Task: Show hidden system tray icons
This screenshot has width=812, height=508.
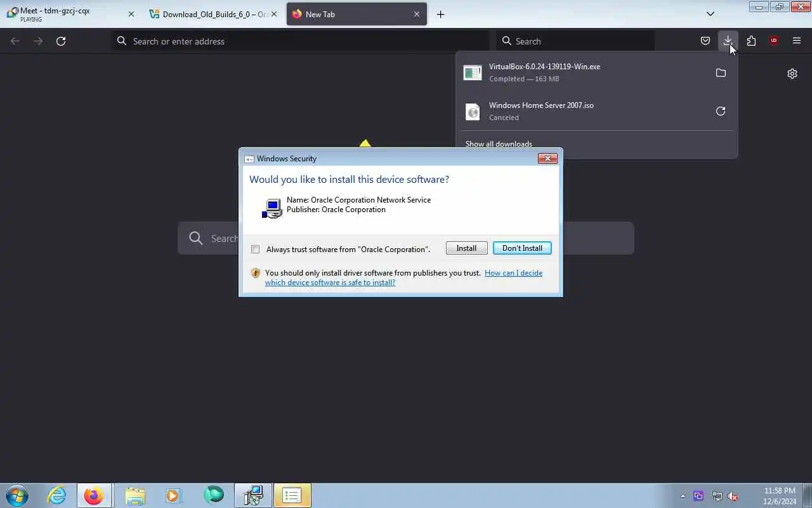Action: (x=683, y=496)
